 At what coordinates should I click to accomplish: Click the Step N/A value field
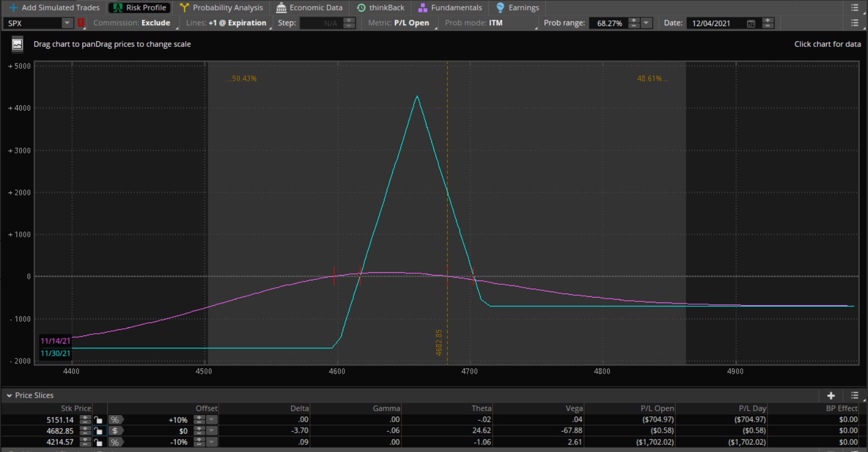(x=321, y=23)
